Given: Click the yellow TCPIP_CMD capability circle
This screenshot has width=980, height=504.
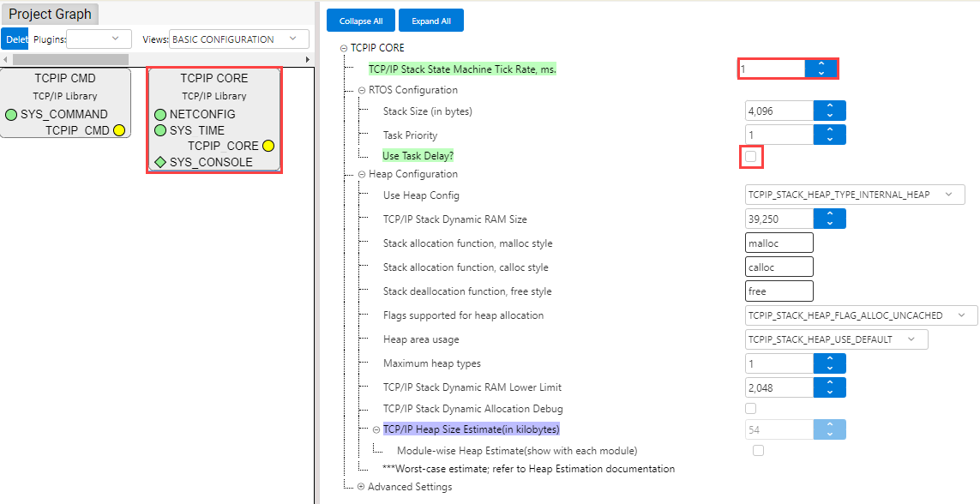Looking at the screenshot, I should tap(119, 130).
